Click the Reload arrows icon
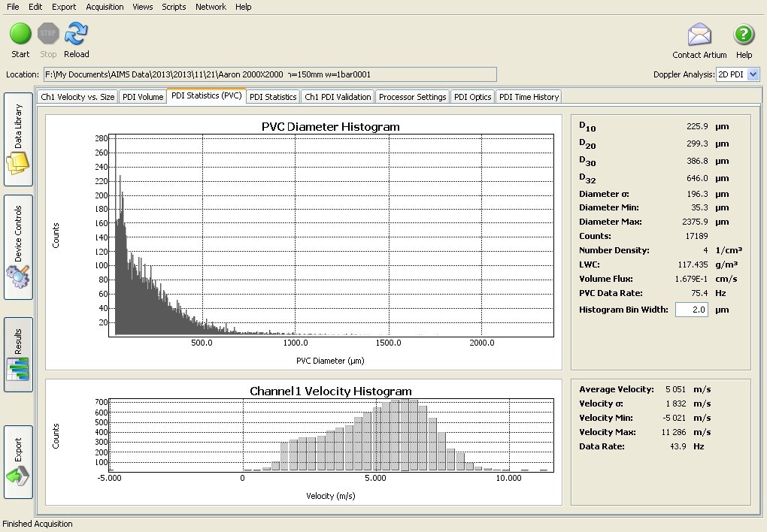This screenshot has width=767, height=532. coord(76,35)
